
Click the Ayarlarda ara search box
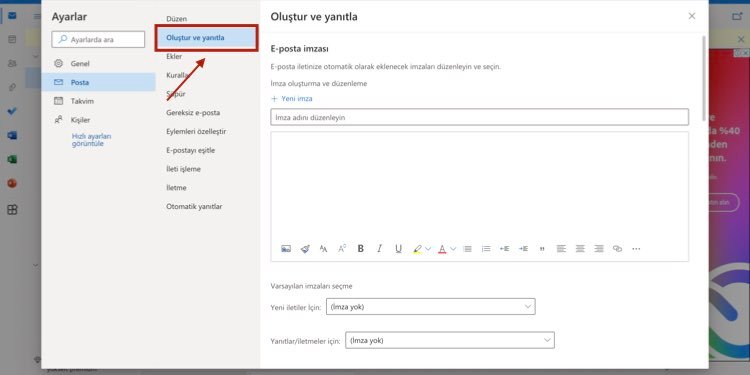(98, 40)
